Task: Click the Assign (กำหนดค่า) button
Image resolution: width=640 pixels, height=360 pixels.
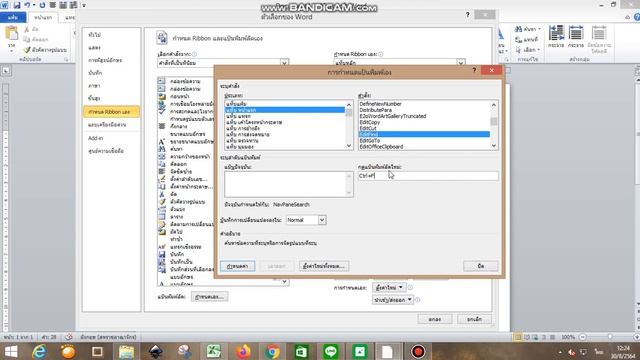Action: [x=238, y=266]
